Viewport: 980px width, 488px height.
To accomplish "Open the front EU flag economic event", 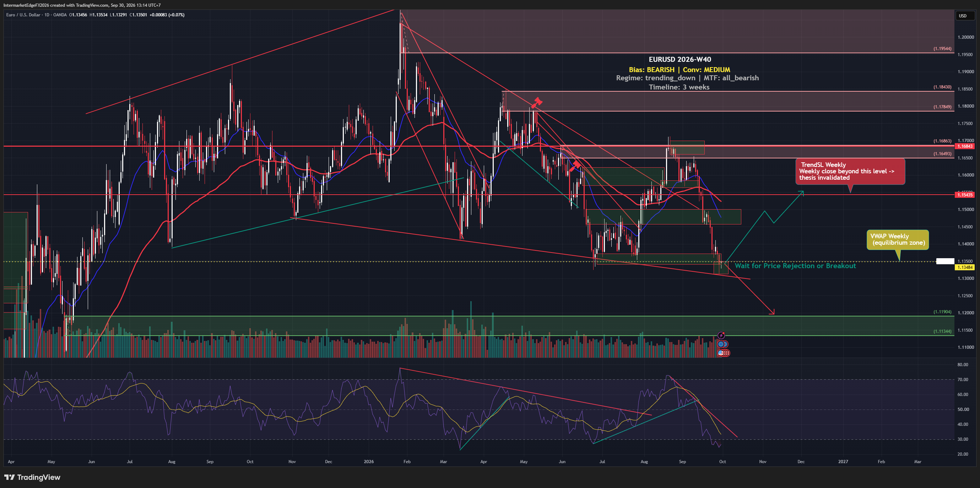I will (x=721, y=344).
